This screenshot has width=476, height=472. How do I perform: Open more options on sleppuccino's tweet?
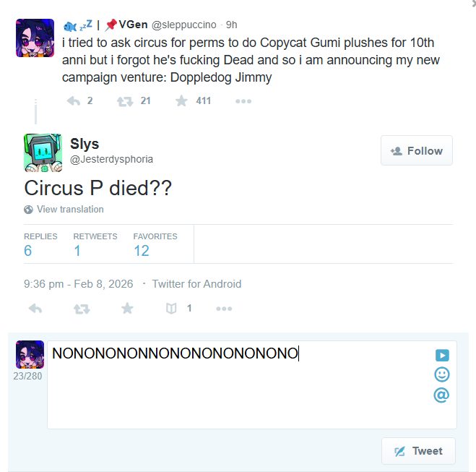(243, 101)
